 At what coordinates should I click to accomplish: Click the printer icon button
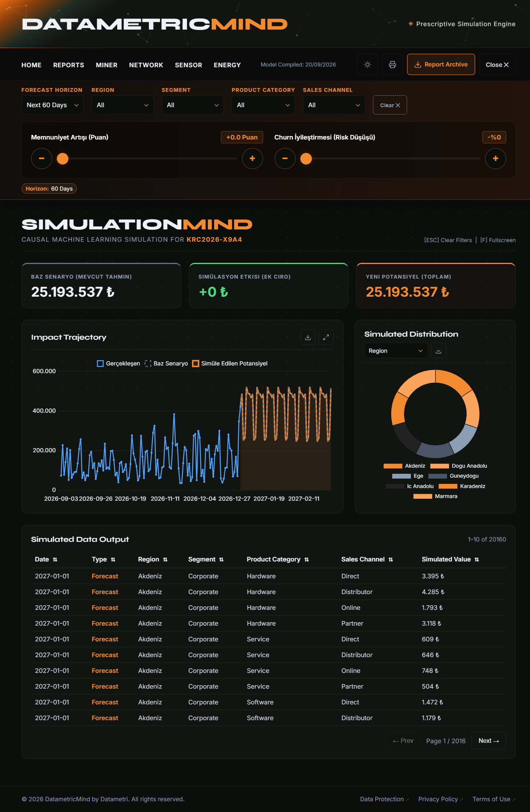[x=392, y=65]
